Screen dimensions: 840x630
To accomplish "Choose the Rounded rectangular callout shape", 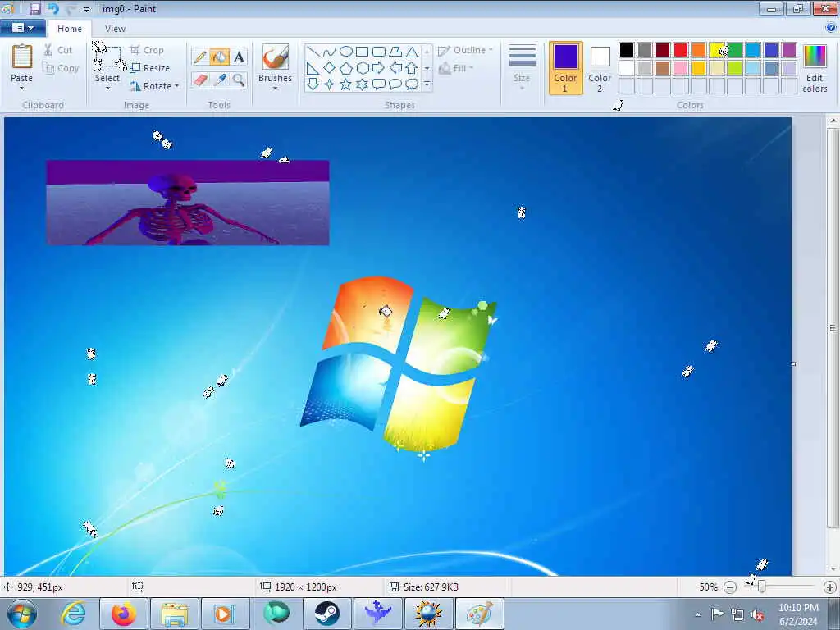I will tap(379, 84).
